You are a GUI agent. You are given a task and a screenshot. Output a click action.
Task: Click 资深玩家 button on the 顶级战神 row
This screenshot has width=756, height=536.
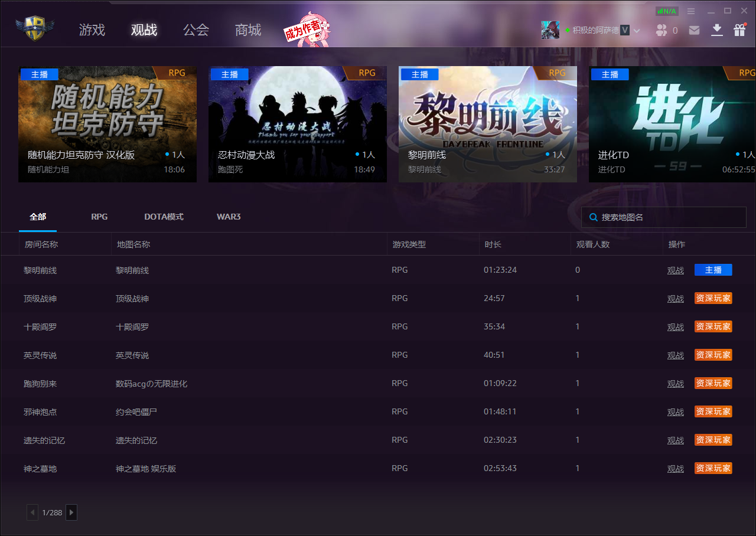(x=713, y=298)
